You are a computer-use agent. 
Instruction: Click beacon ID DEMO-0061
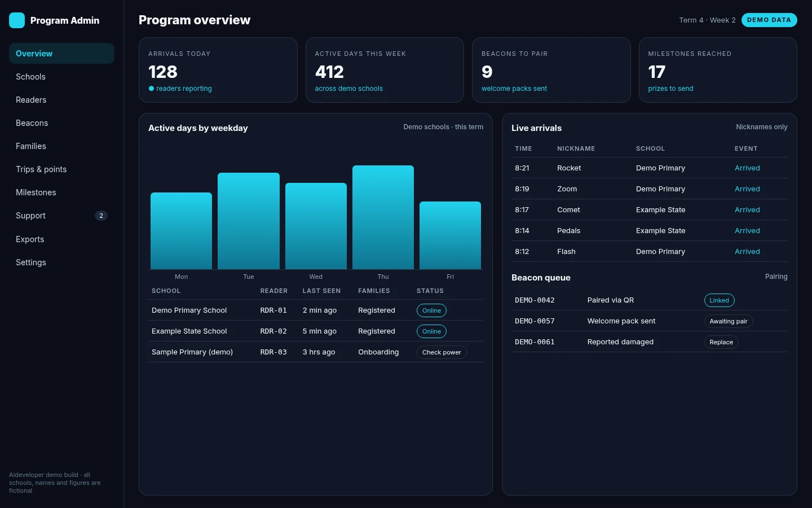(535, 342)
